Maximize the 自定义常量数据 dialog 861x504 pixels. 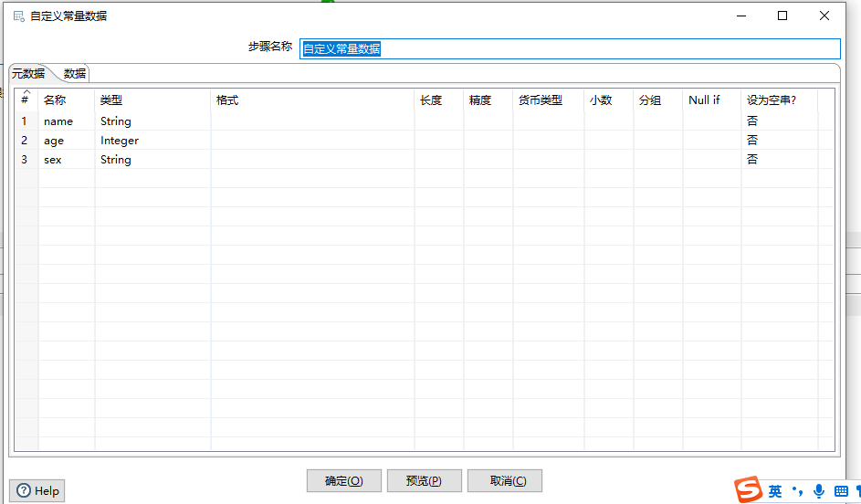click(782, 16)
